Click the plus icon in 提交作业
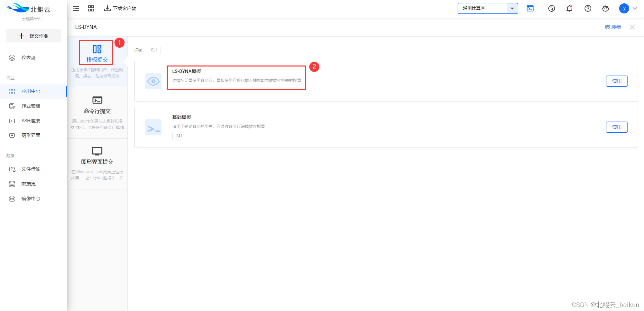 tap(21, 36)
